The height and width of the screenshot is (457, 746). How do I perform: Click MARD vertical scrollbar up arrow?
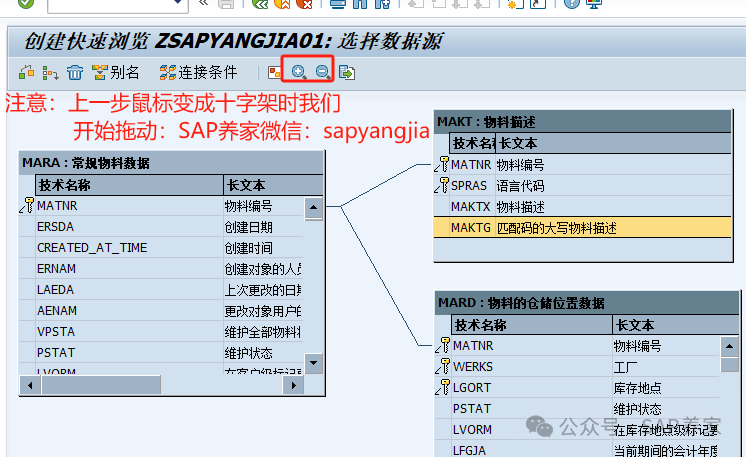729,346
